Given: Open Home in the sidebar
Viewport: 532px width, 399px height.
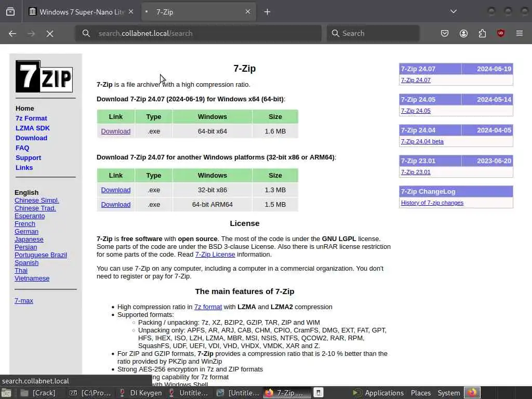Looking at the screenshot, I should pyautogui.click(x=25, y=108).
